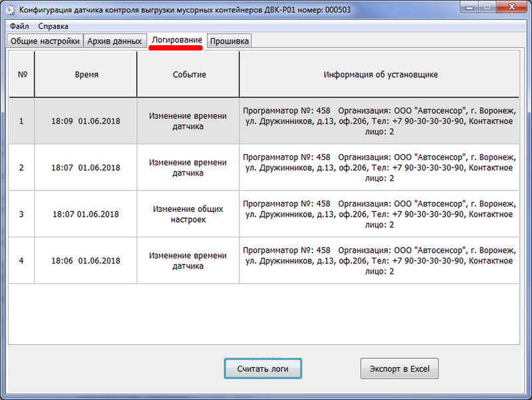Minimize the configuration window
Viewport: 532px width, 400px height.
click(469, 7)
